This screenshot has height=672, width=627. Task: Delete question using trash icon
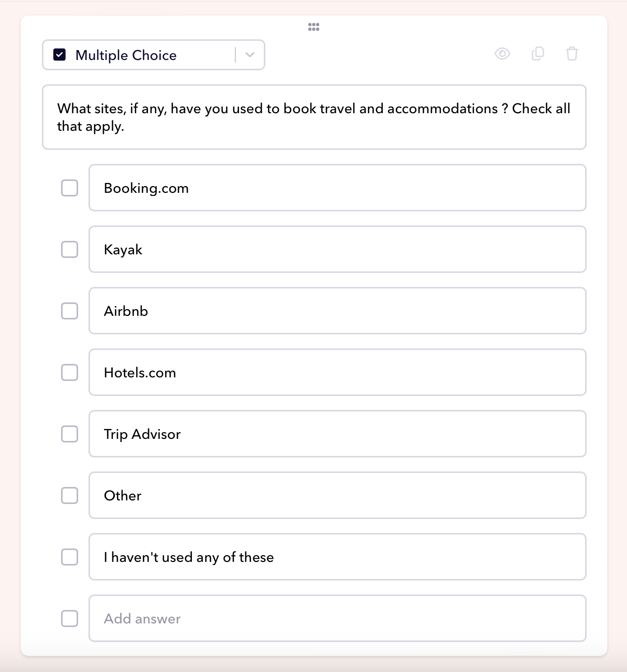572,54
